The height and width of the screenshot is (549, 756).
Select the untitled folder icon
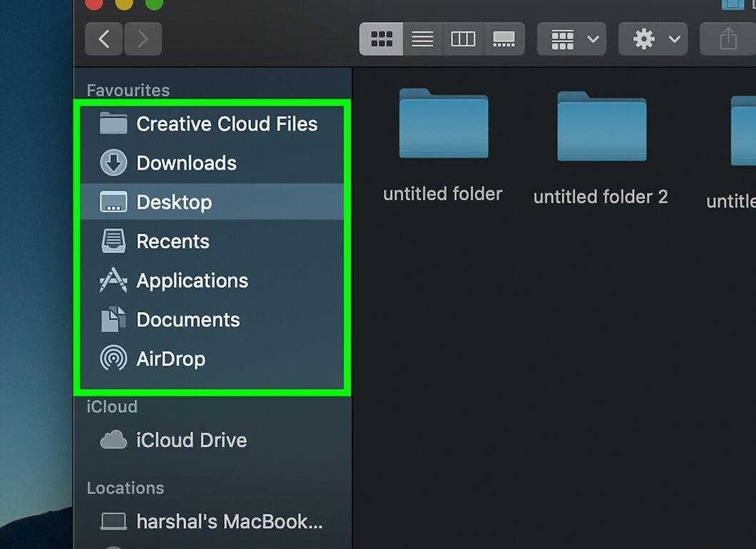tap(444, 123)
